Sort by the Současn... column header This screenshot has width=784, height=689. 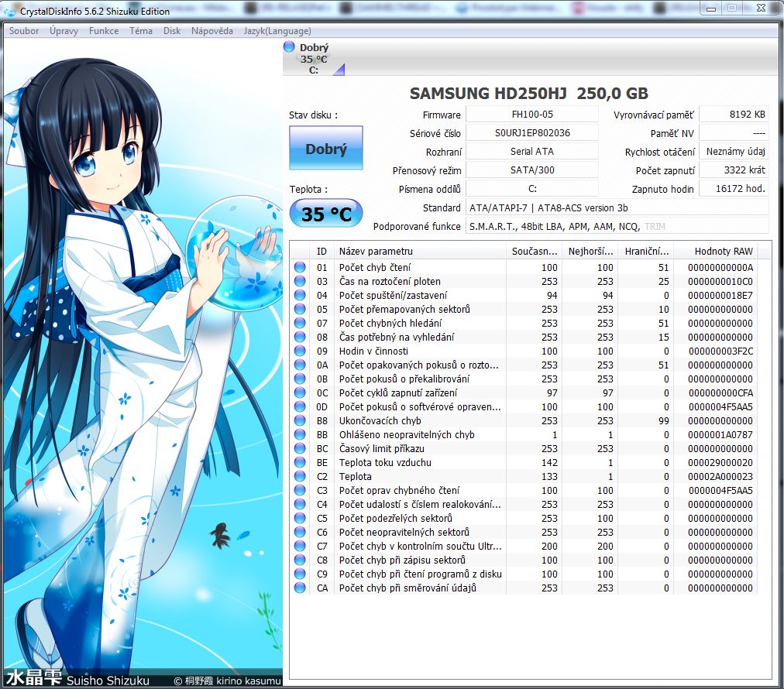tap(534, 252)
